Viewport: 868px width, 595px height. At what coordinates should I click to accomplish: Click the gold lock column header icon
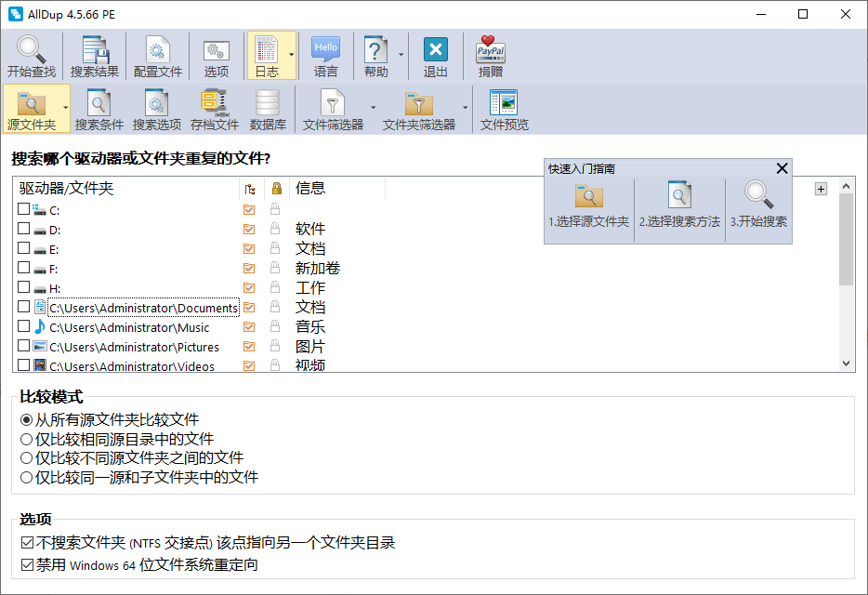(x=277, y=189)
